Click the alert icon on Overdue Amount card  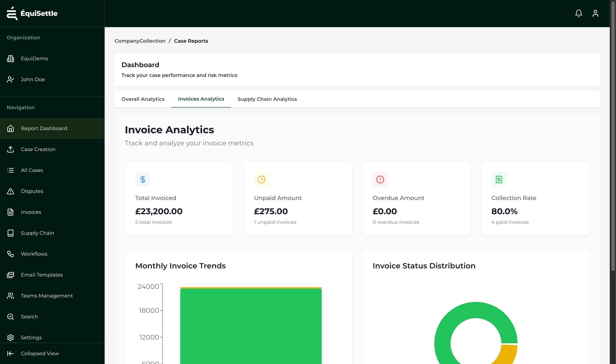[380, 179]
